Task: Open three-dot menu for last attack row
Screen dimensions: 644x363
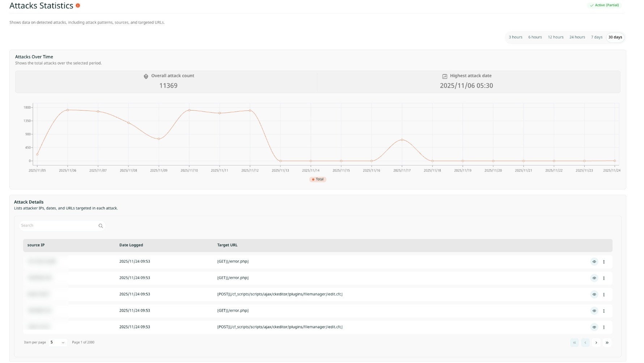Action: (604, 327)
